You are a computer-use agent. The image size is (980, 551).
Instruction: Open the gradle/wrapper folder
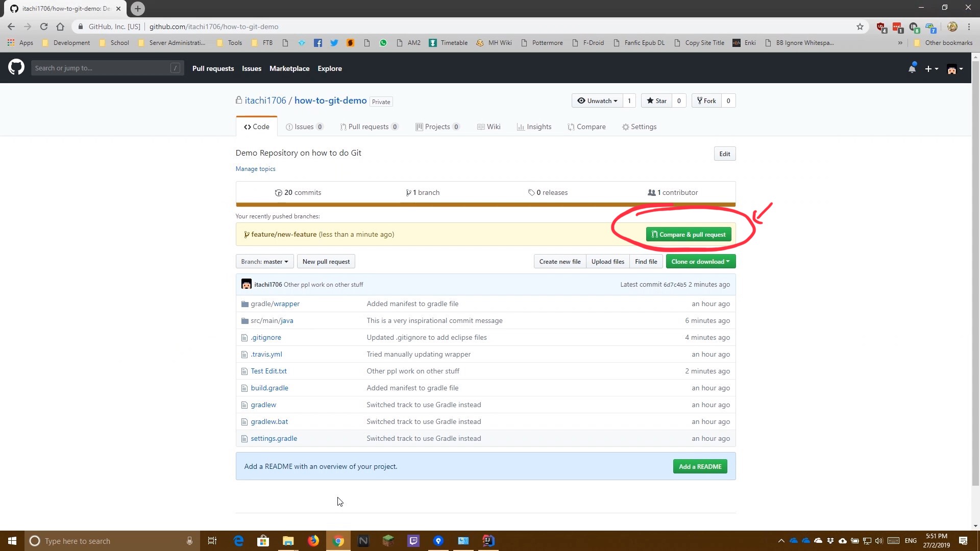pos(275,304)
